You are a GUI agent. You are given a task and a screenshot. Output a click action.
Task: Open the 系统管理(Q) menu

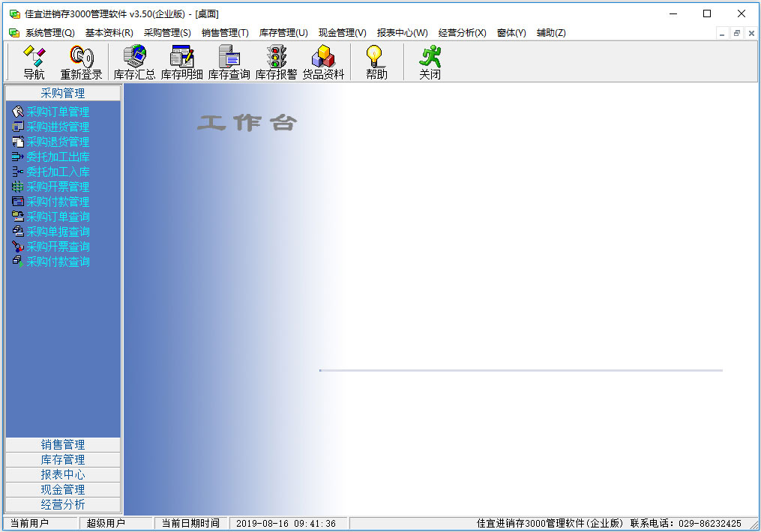(x=50, y=33)
